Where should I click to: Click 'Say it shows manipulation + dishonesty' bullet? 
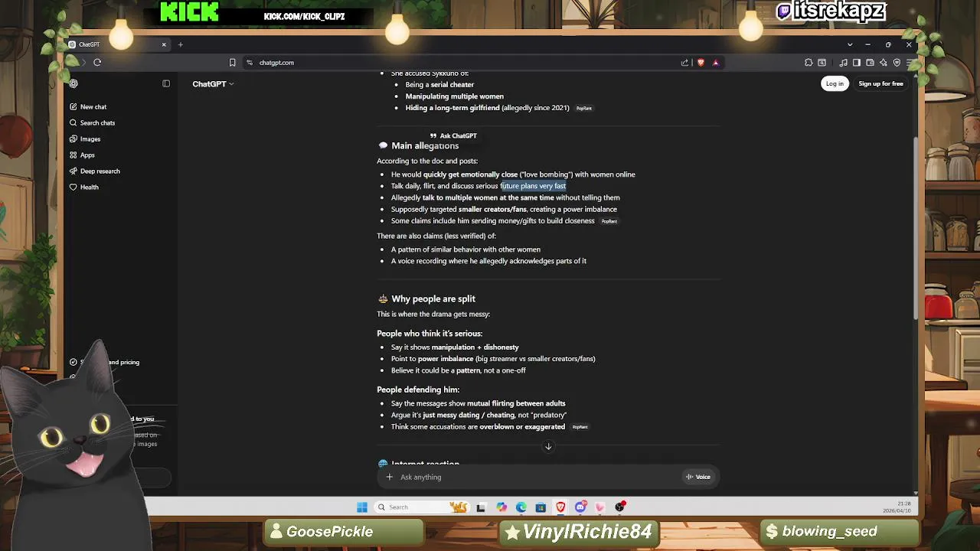(455, 347)
